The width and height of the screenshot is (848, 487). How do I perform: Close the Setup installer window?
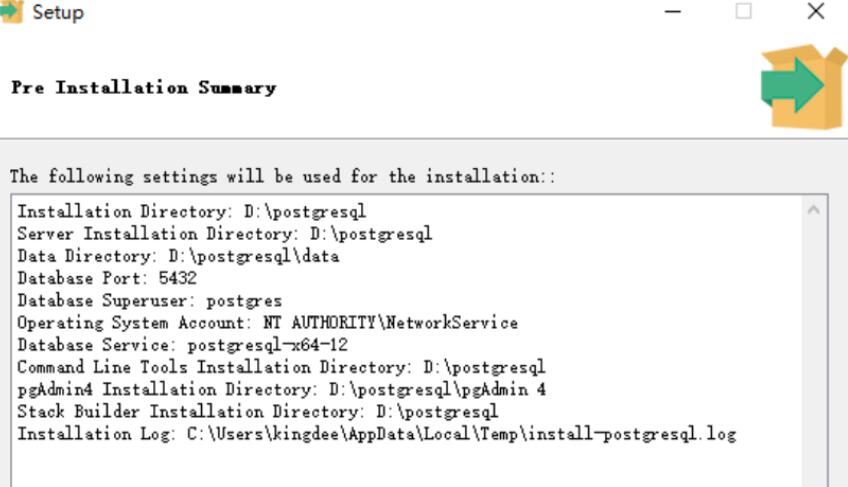click(x=816, y=11)
